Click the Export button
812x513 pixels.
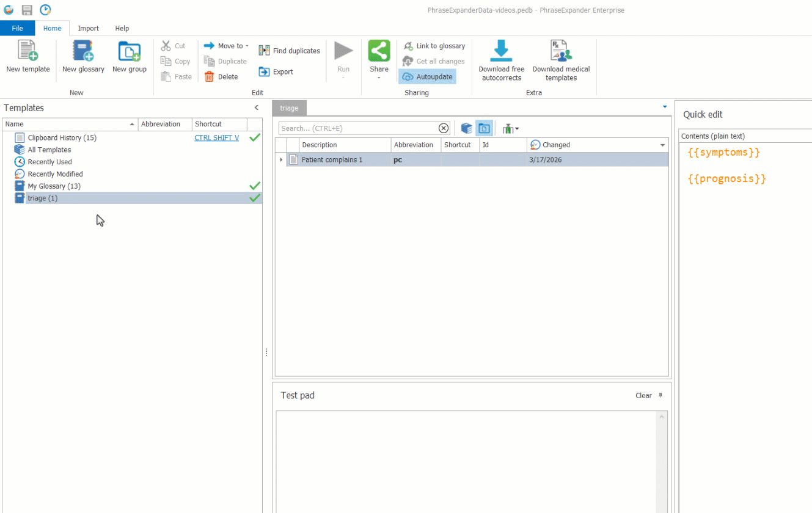(276, 71)
